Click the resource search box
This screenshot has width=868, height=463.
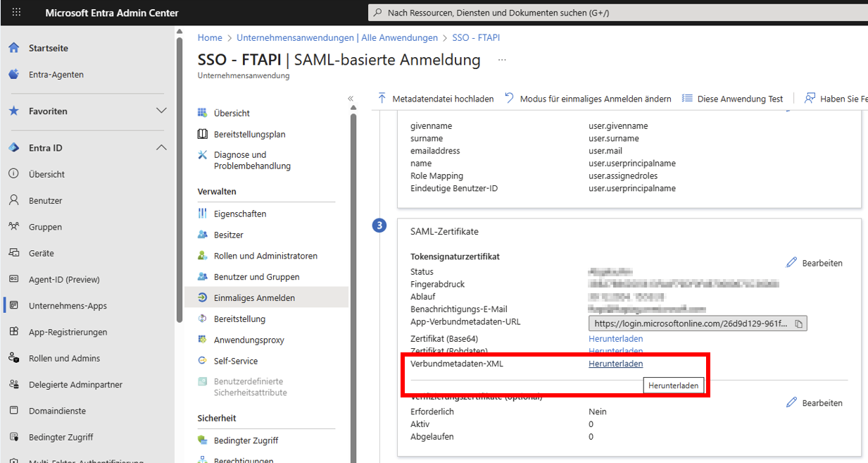pos(612,13)
